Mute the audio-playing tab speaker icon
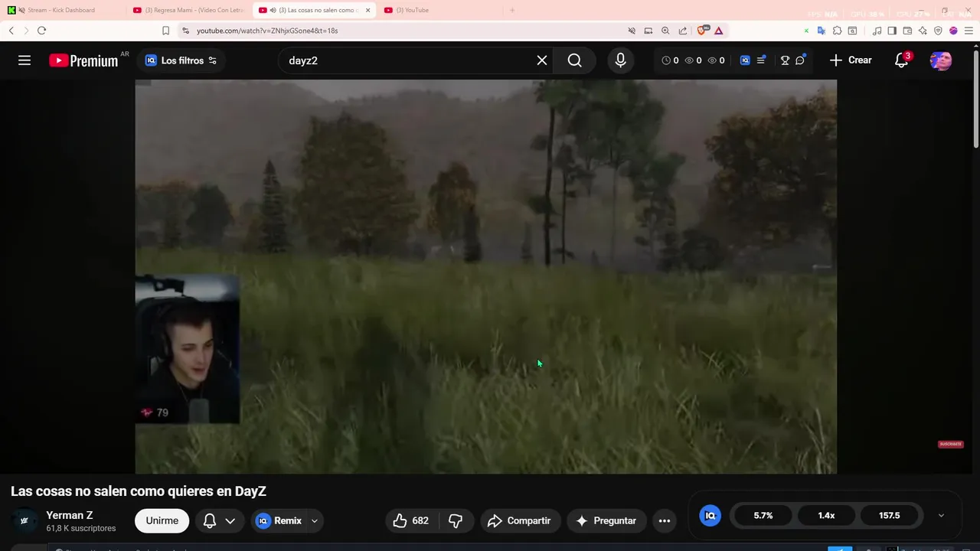Image resolution: width=980 pixels, height=551 pixels. click(x=273, y=10)
